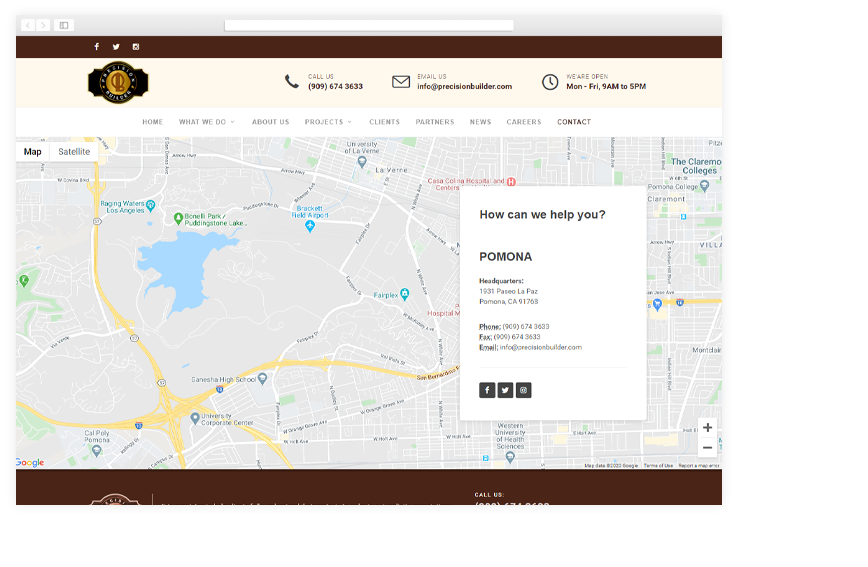
Task: Open the Home menu item
Action: pos(153,122)
